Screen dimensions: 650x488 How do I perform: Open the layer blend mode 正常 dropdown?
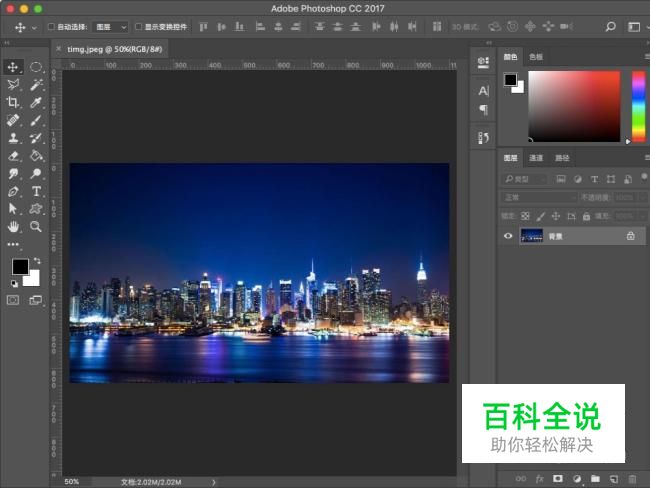click(538, 197)
